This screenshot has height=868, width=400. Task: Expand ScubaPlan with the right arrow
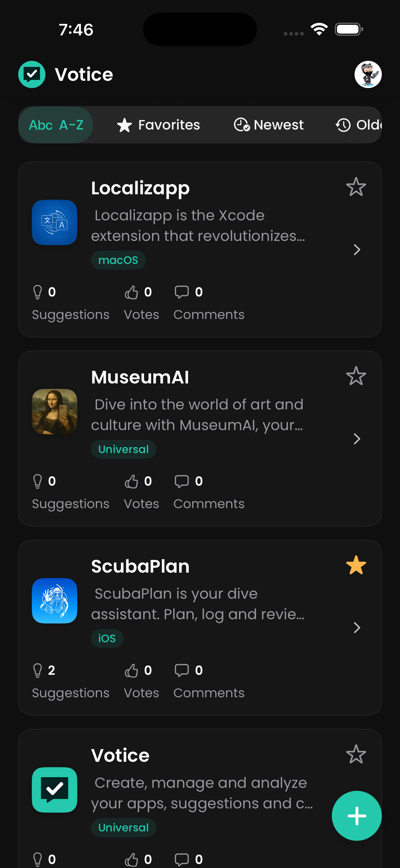357,627
